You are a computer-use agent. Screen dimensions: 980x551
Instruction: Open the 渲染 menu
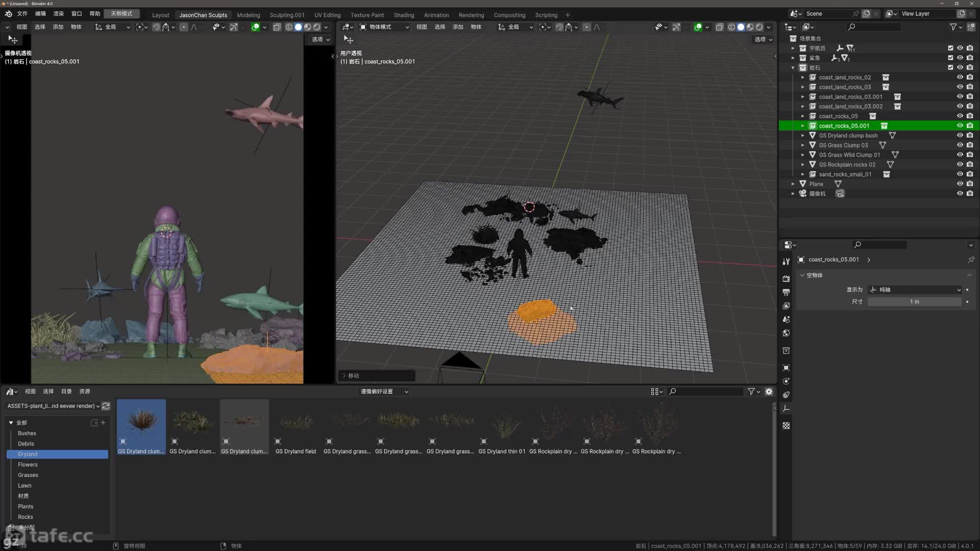coord(59,14)
